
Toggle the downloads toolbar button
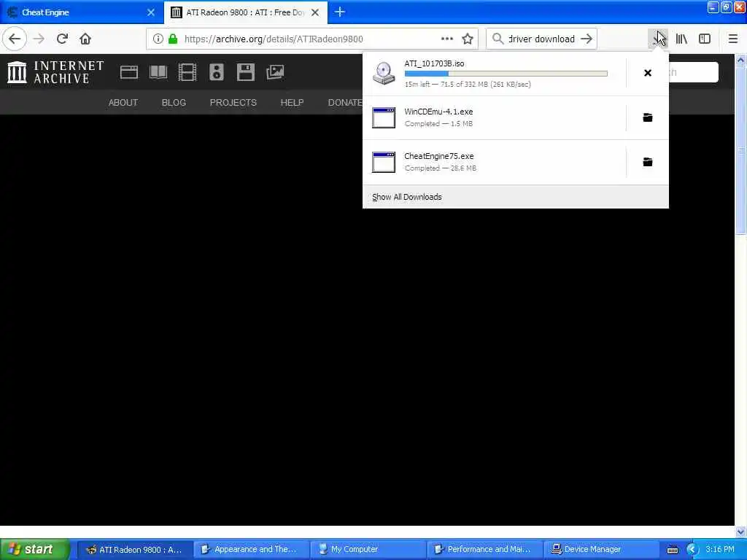click(x=659, y=39)
